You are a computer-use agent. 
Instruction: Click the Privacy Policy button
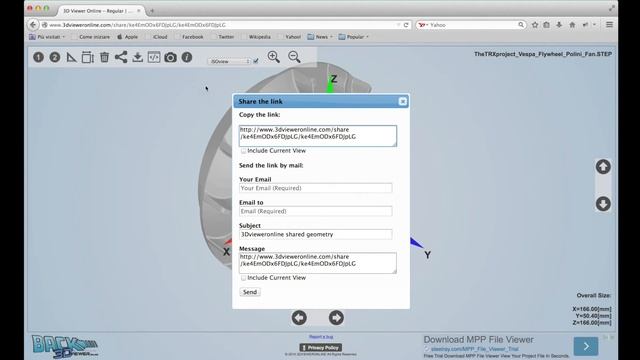click(x=320, y=347)
